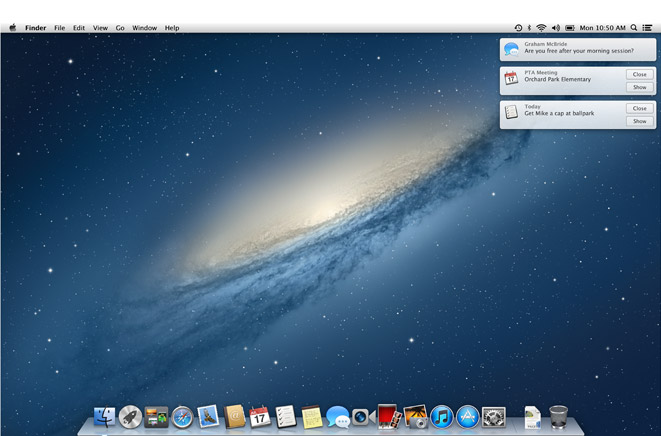Launch Safari from the dock
The height and width of the screenshot is (436, 661).
(182, 417)
